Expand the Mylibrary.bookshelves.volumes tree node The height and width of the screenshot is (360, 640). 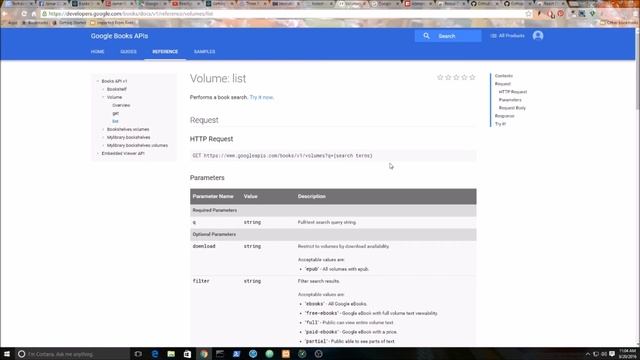pos(103,145)
